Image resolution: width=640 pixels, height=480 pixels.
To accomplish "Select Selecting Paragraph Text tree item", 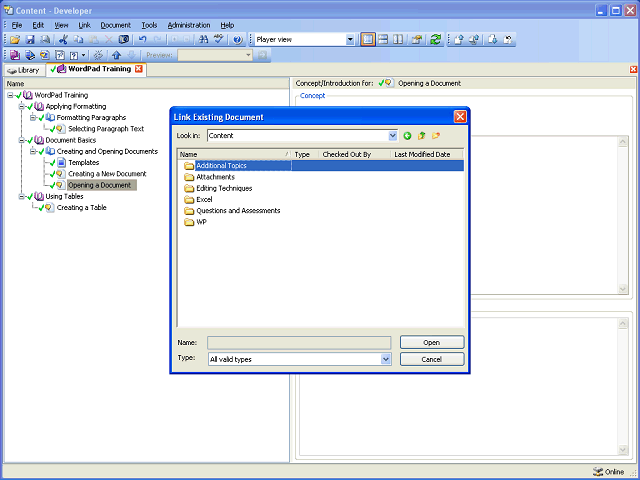I will pos(106,129).
